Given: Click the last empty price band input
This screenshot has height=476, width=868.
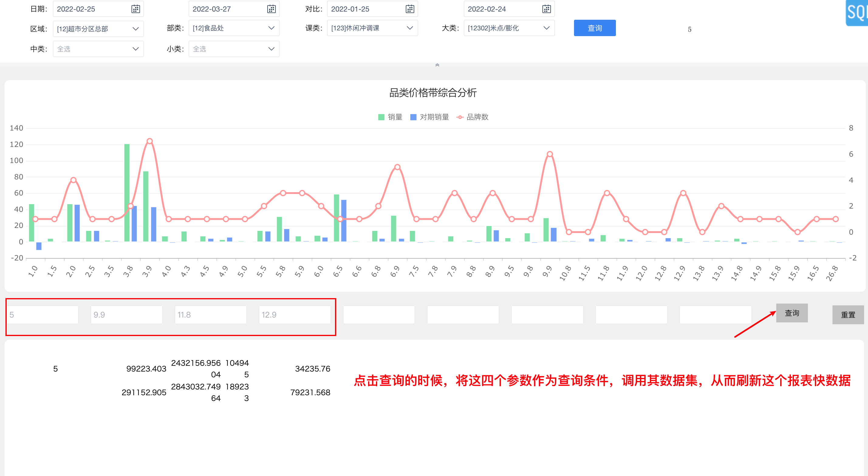Looking at the screenshot, I should (x=715, y=314).
